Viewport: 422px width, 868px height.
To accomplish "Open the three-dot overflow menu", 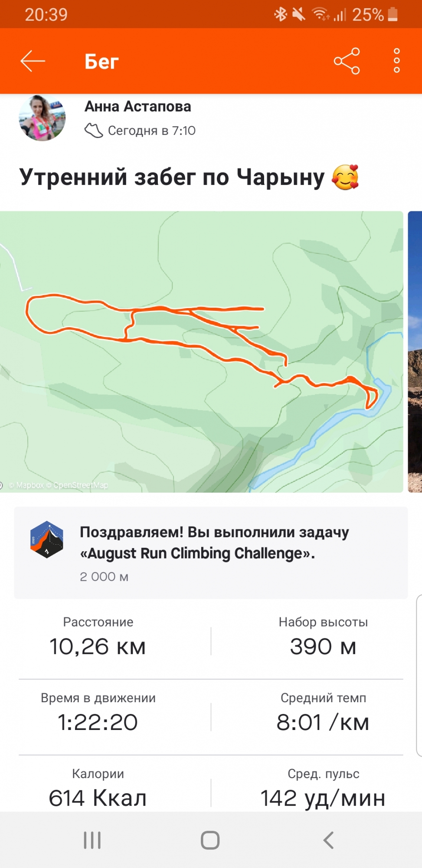I will (396, 61).
